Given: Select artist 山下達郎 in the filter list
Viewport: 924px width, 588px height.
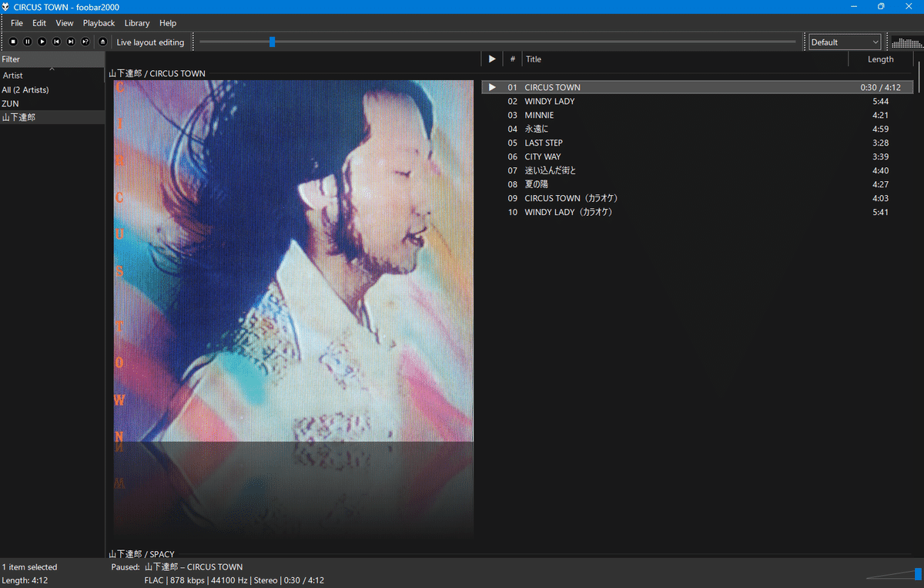Looking at the screenshot, I should (x=52, y=117).
